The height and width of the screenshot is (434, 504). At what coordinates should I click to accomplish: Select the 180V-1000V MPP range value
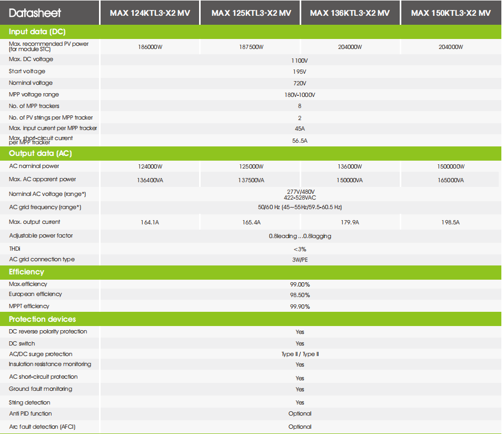coord(300,95)
